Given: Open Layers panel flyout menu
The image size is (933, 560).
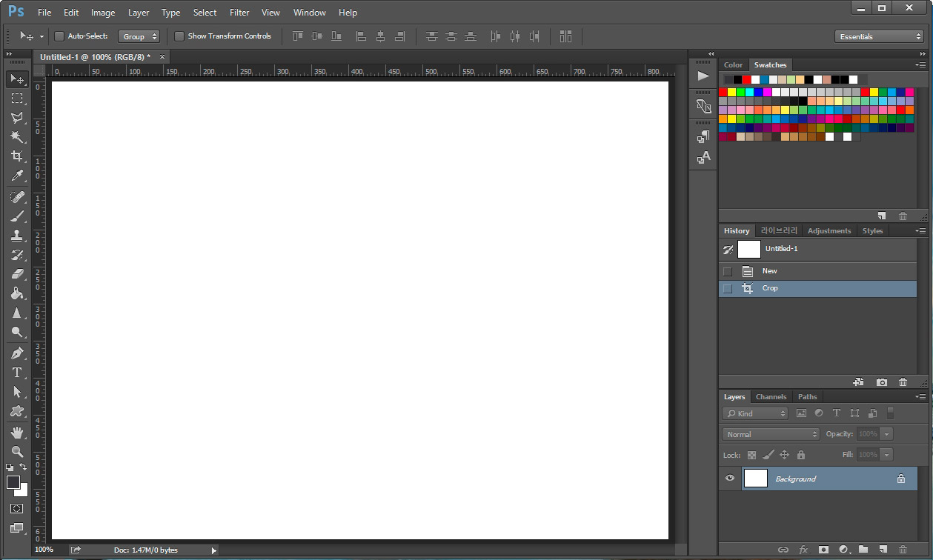Looking at the screenshot, I should click(920, 397).
